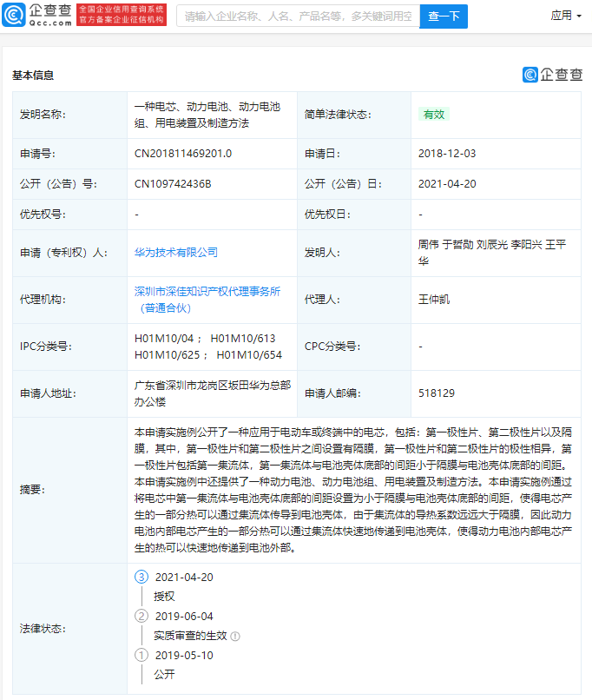This screenshot has height=700, width=592.
Task: Click the abstract paragraph text
Action: (x=353, y=490)
